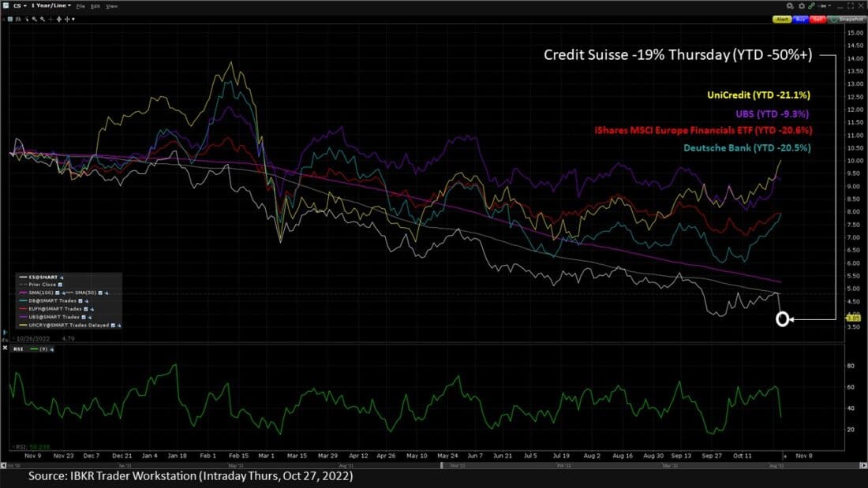Expand the dropdown arrow next to pin icon
This screenshot has width=868, height=488.
[x=830, y=6]
